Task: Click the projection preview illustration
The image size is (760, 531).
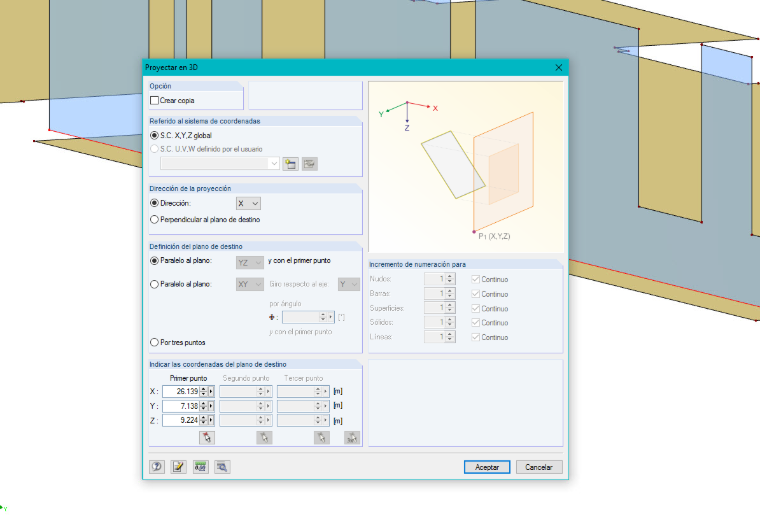Action: 466,167
